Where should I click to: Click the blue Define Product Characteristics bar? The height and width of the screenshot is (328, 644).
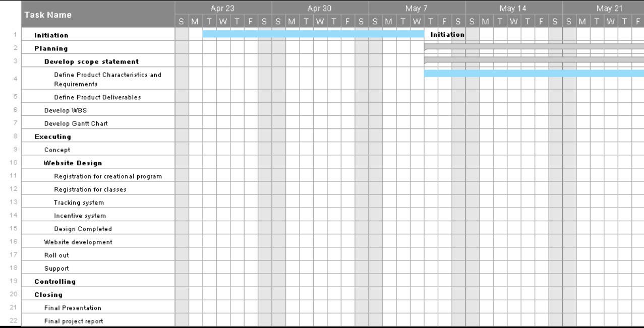pos(534,73)
